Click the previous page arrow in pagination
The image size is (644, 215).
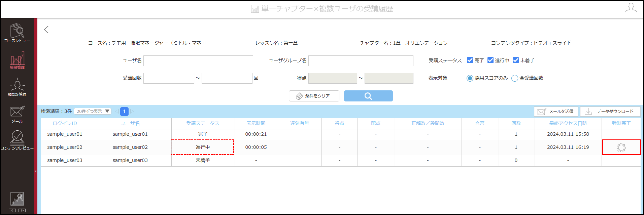click(x=117, y=111)
